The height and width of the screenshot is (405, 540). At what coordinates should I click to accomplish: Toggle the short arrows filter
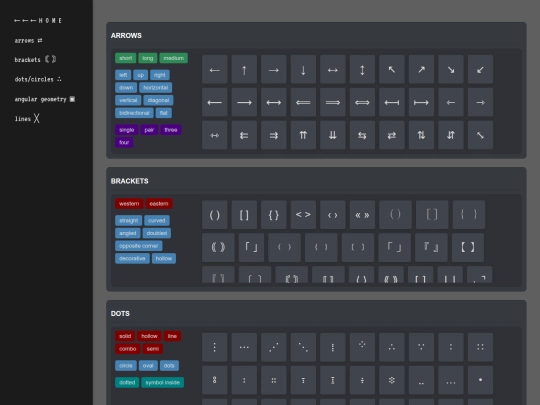tap(125, 58)
